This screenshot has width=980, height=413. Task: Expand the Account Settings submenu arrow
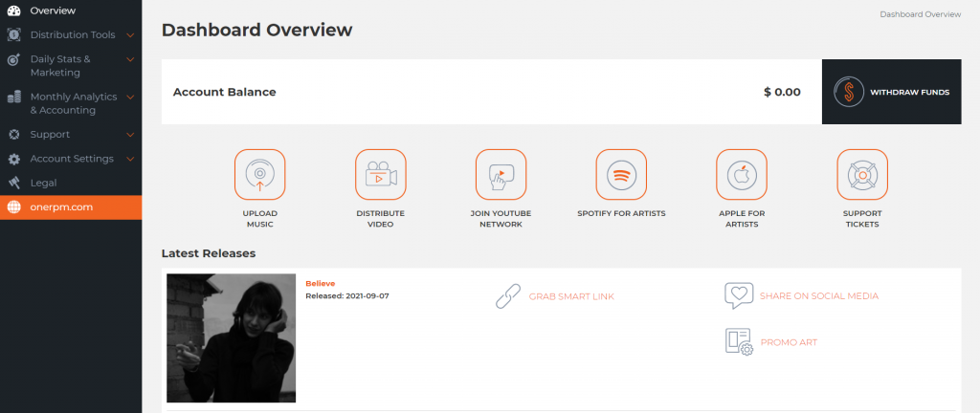(x=130, y=159)
